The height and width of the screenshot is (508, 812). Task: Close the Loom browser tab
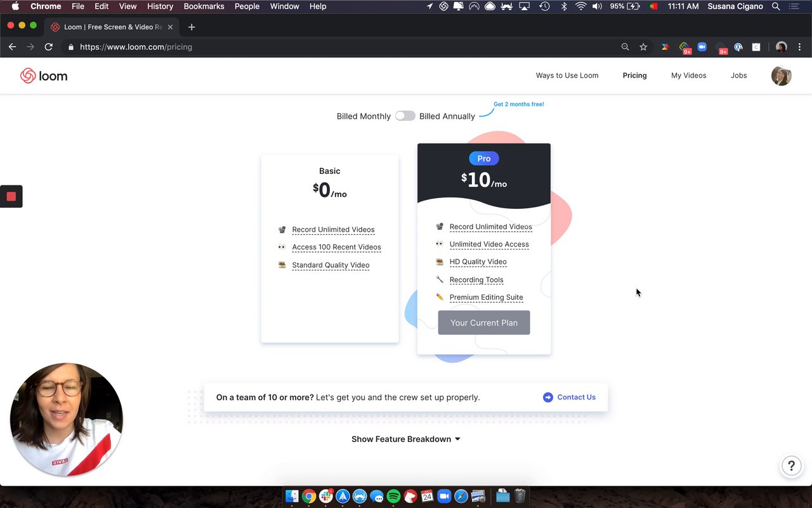170,27
